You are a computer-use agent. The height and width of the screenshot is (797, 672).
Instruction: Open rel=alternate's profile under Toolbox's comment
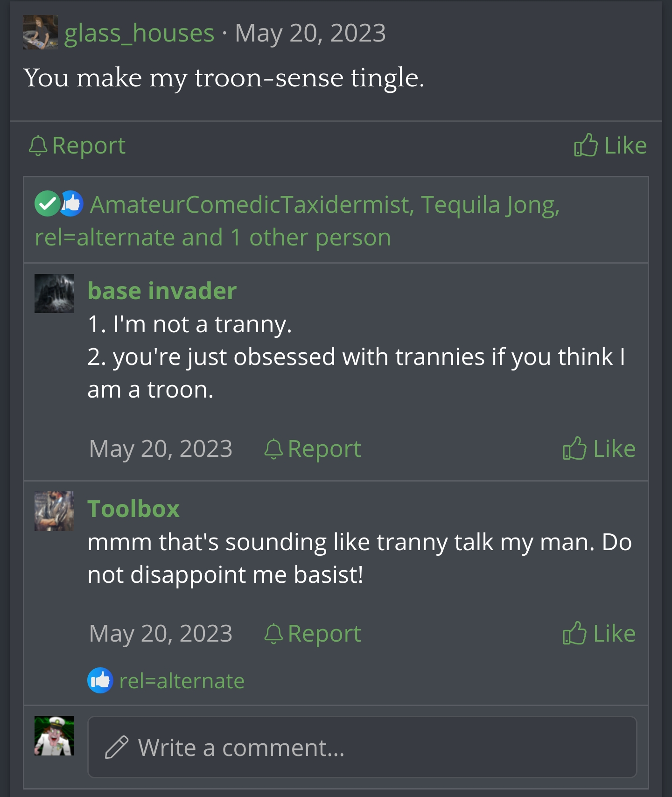tap(182, 681)
